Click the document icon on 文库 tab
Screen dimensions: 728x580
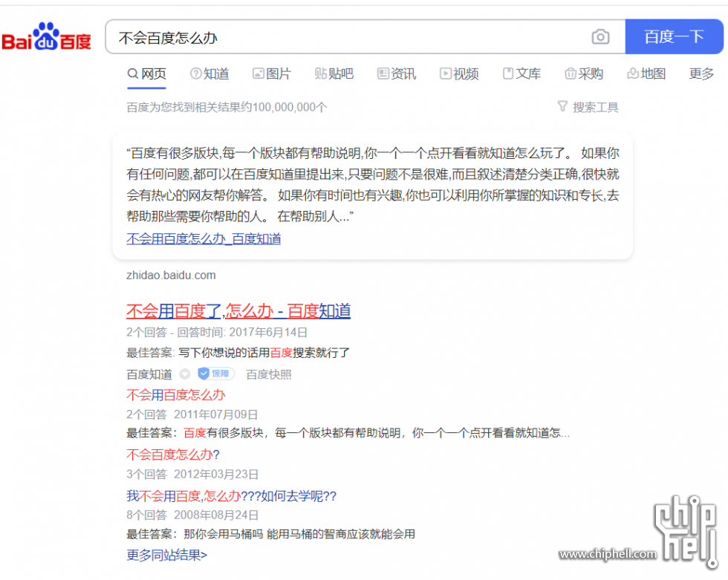click(508, 74)
